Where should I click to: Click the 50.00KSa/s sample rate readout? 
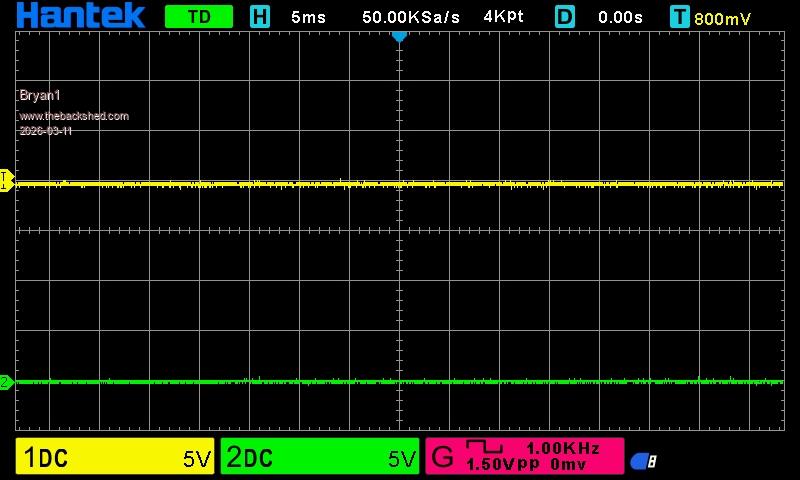411,17
